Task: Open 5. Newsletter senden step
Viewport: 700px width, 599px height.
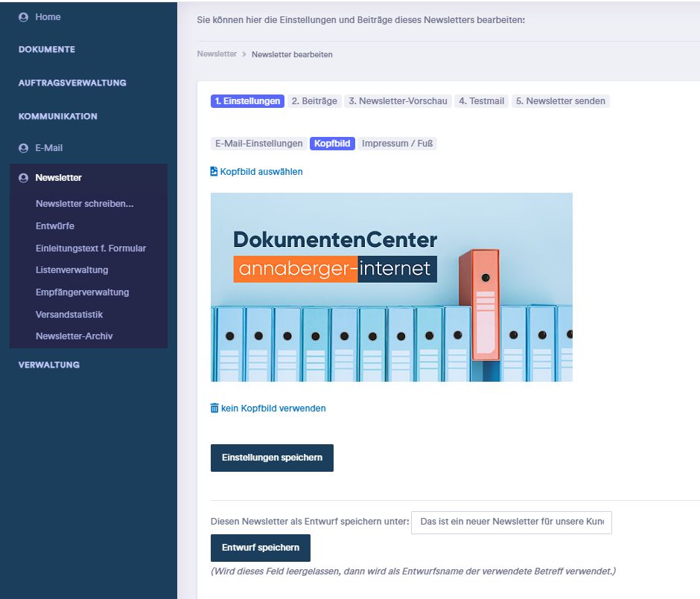Action: (x=560, y=101)
